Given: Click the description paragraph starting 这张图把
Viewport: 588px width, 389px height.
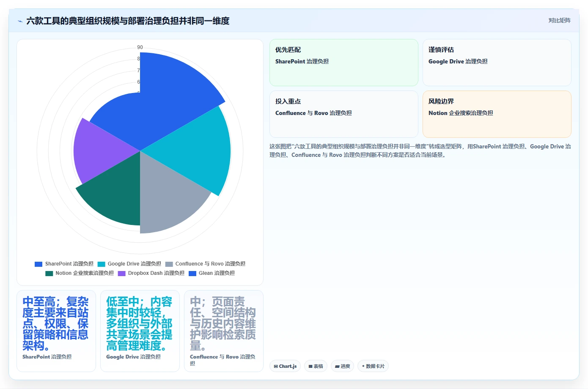Looking at the screenshot, I should (420, 151).
